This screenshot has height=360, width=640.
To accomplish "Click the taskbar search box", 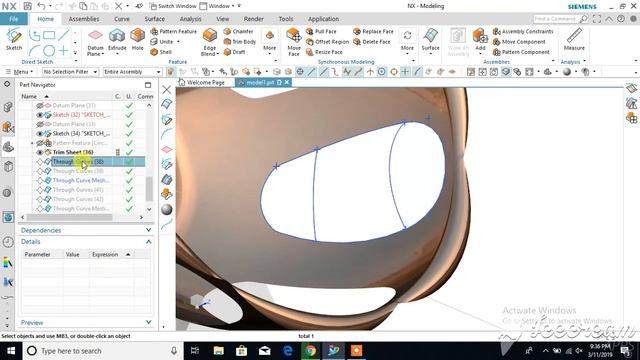I will (102, 351).
